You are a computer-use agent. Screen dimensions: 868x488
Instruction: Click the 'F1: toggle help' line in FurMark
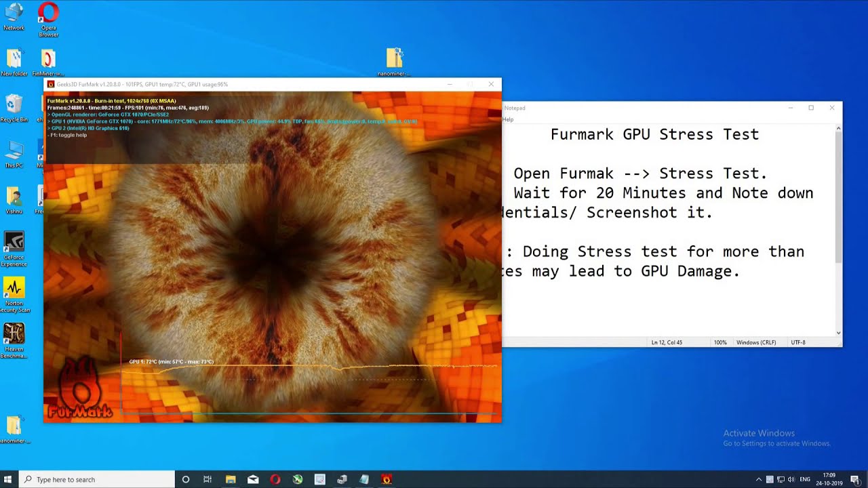click(x=68, y=135)
